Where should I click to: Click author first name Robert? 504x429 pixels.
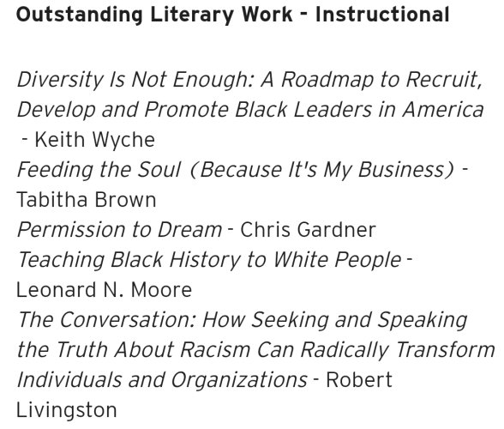[359, 380]
